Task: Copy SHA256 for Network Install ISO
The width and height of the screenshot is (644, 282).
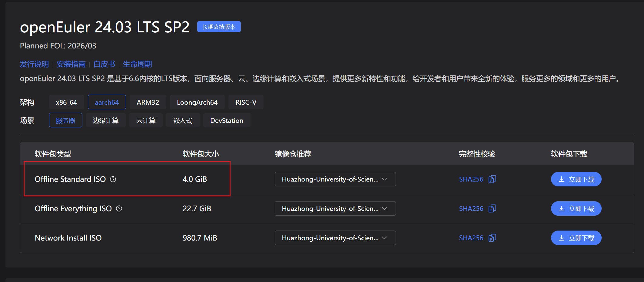Action: [492, 238]
